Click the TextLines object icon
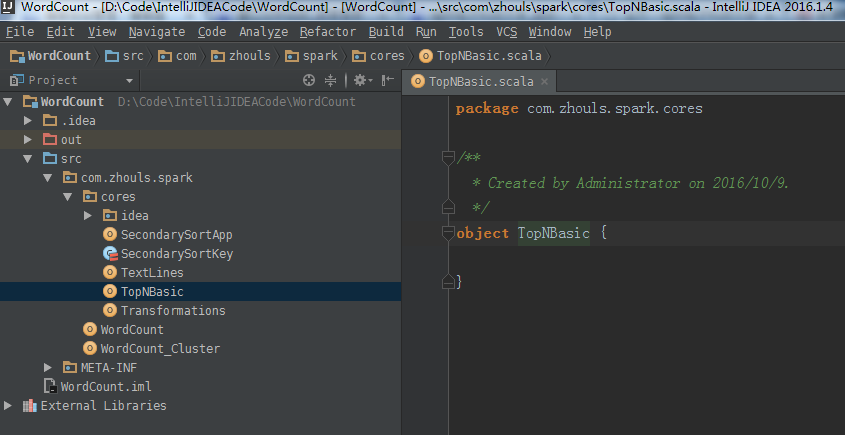Screen dimensions: 845x435 [x=110, y=272]
